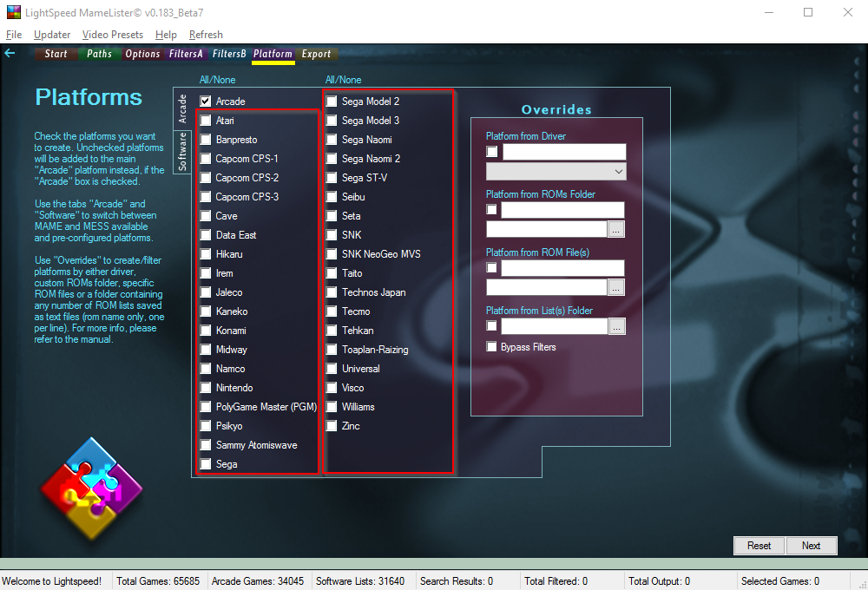Click 'Welcome to Lightspeed!' status text

[x=51, y=581]
